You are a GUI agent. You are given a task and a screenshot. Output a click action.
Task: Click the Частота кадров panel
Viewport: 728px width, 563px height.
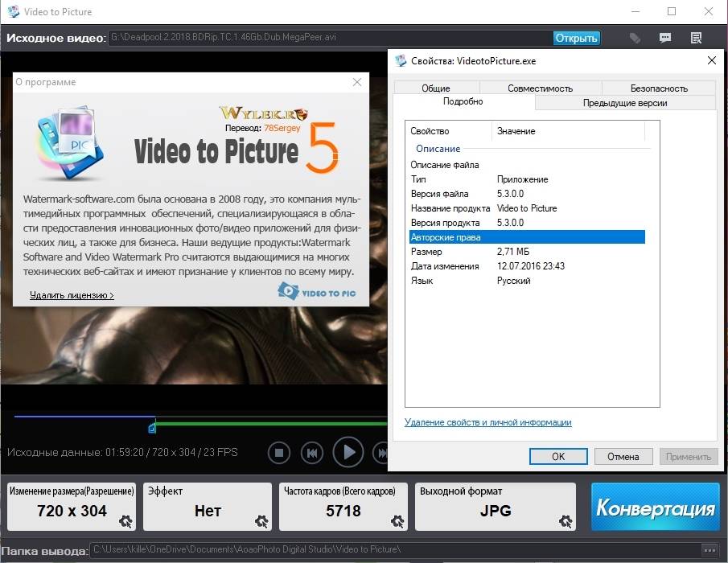[x=343, y=507]
